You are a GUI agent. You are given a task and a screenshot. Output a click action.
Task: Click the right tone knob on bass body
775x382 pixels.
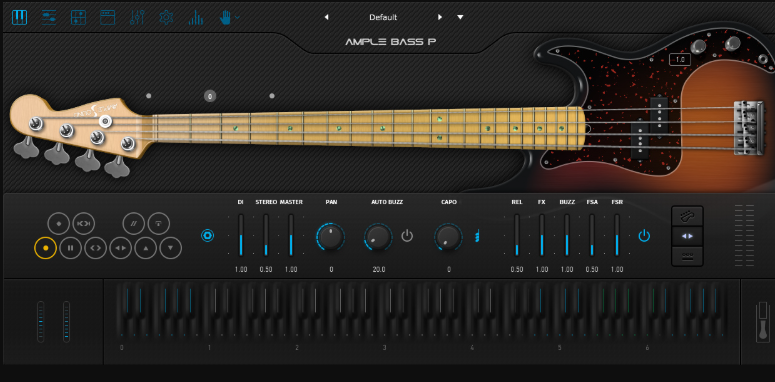pos(732,43)
